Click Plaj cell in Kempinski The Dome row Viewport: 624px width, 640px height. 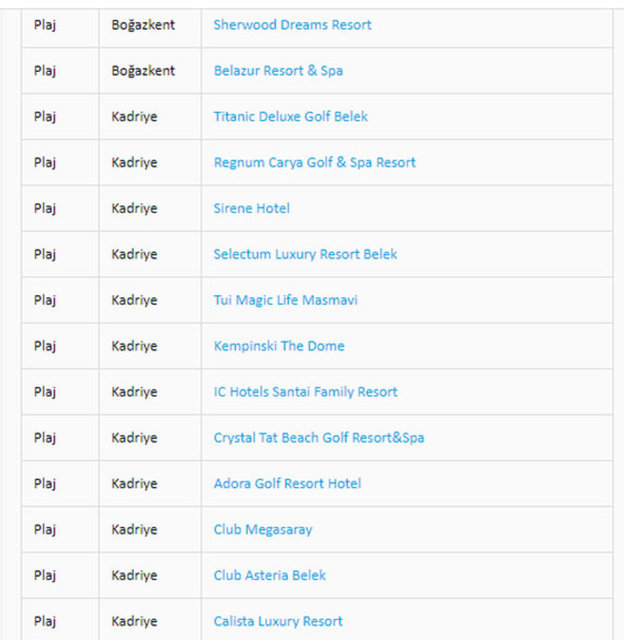click(x=45, y=347)
